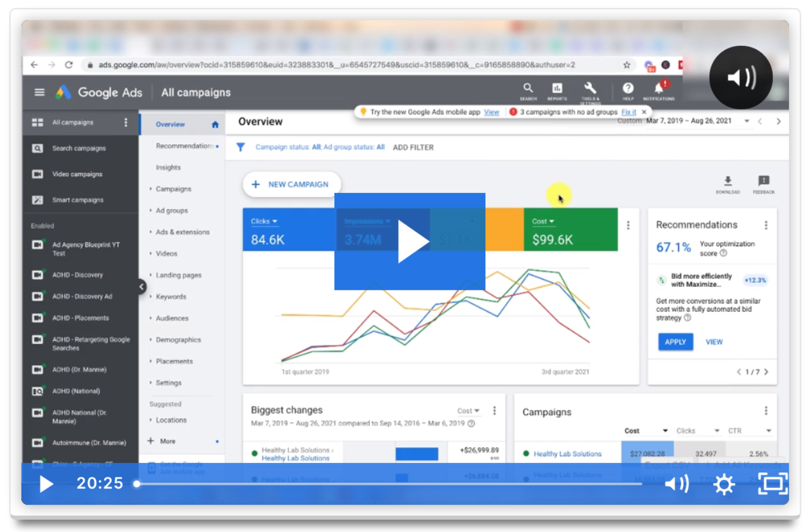Open the Demographics page
Viewport: 810px width, 532px height.
178,340
